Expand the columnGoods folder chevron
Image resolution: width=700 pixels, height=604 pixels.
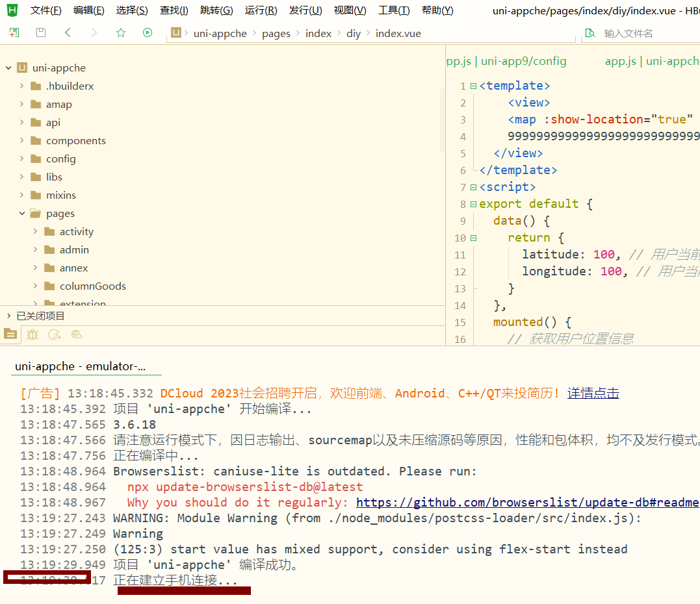[35, 286]
